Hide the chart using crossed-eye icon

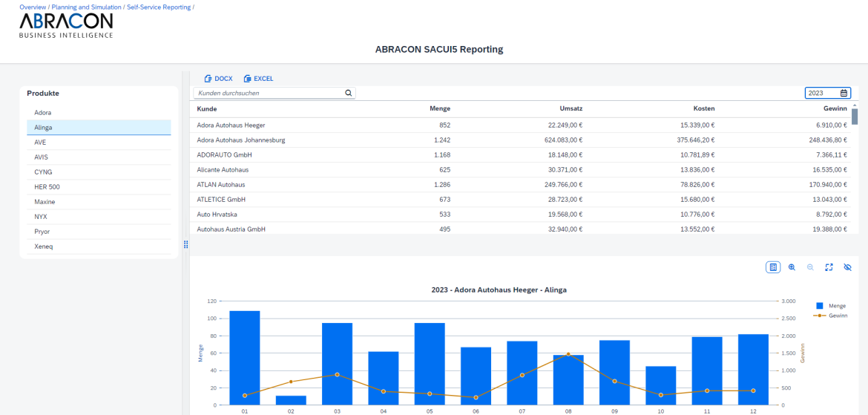[847, 267]
